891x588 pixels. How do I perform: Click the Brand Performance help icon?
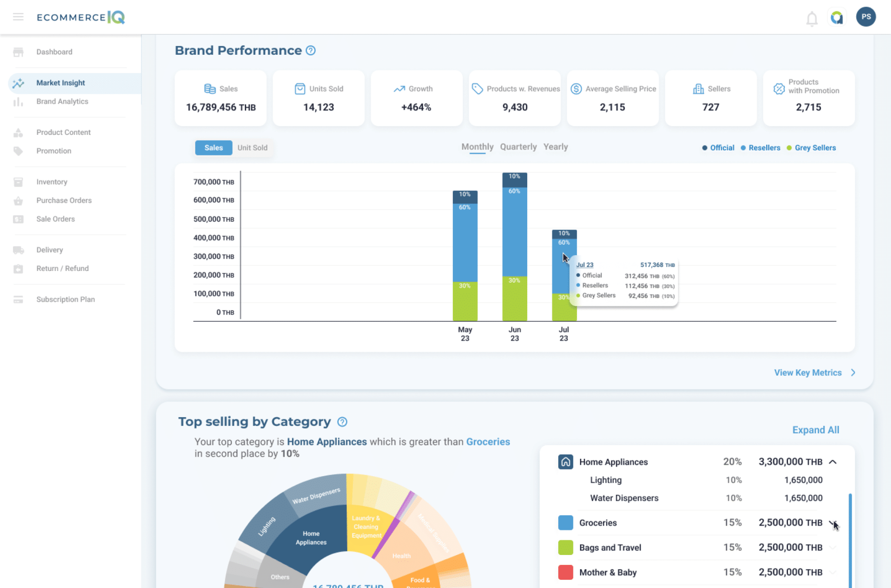click(310, 51)
